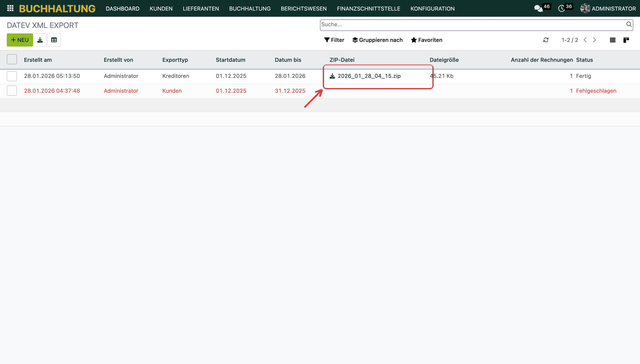The width and height of the screenshot is (640, 364).
Task: Click the Administrator avatar picture
Action: pos(585,8)
